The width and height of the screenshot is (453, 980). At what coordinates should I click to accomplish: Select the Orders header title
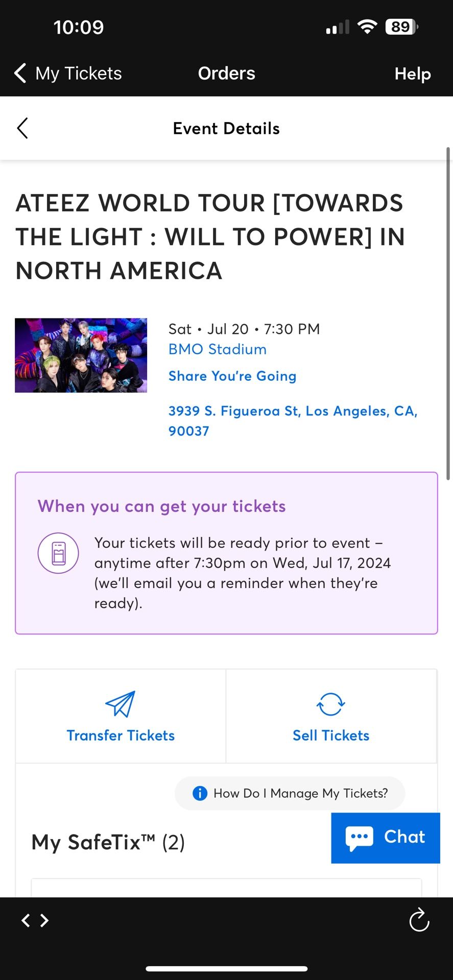(226, 73)
